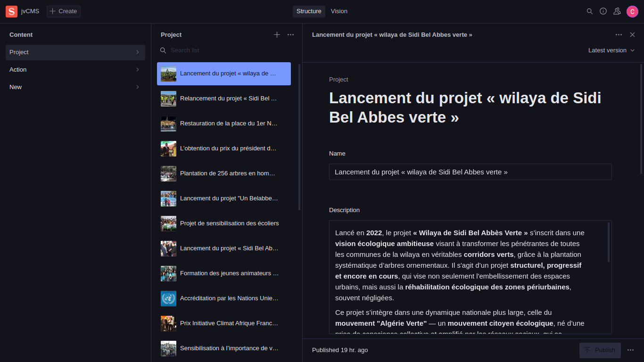The image size is (644, 362).
Task: Open the Latest version dropdown
Action: (x=611, y=50)
